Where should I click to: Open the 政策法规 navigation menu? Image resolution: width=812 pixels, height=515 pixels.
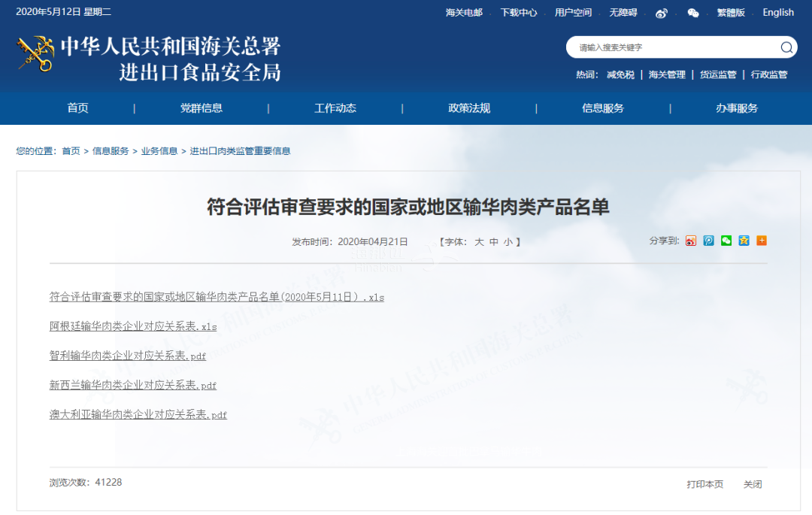tap(469, 108)
